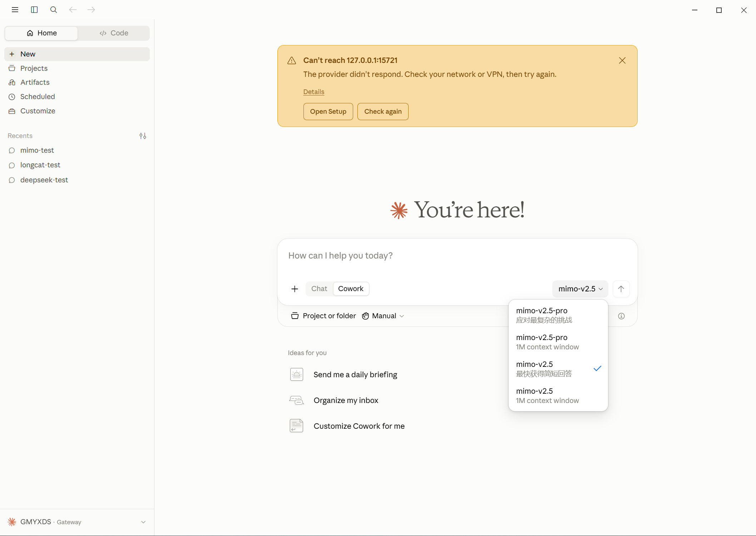Select the Cowork mode toggle
Image resolution: width=756 pixels, height=536 pixels.
pyautogui.click(x=351, y=289)
